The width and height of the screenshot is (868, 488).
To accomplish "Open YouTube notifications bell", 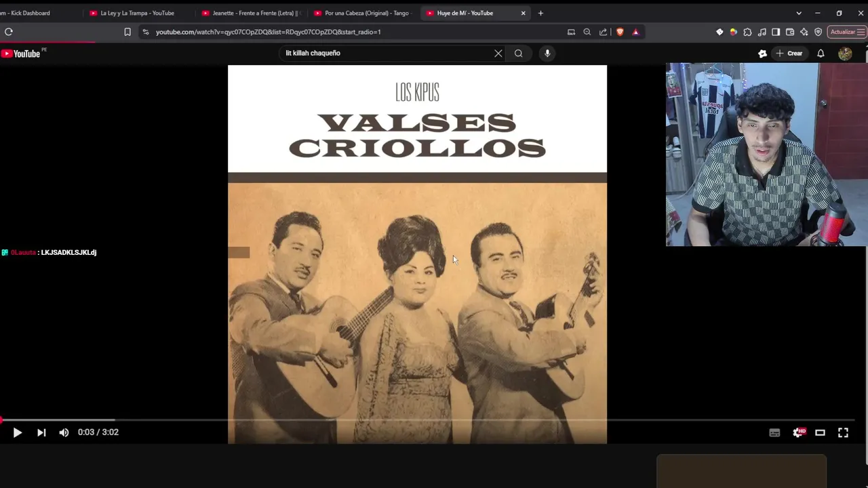I will [x=821, y=53].
